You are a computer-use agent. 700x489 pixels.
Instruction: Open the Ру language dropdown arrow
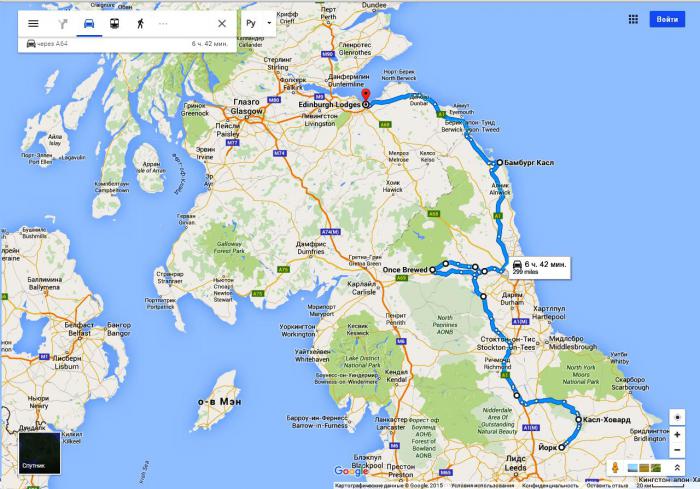click(269, 23)
